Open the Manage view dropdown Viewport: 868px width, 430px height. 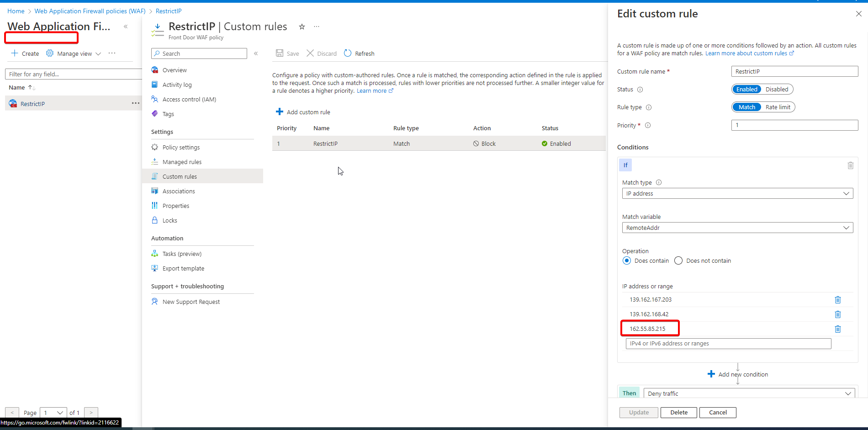tap(74, 53)
